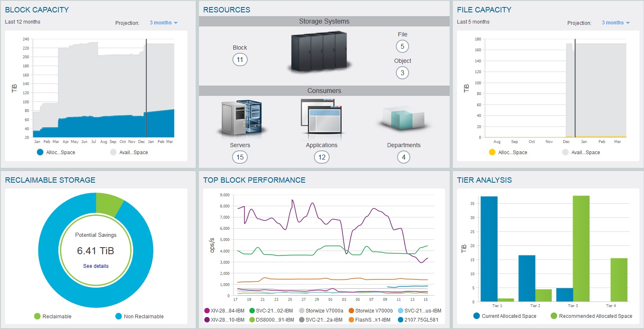Open the RECLAIMABLE STORAGE panel title
Image resolution: width=644 pixels, height=329 pixels.
[x=50, y=180]
